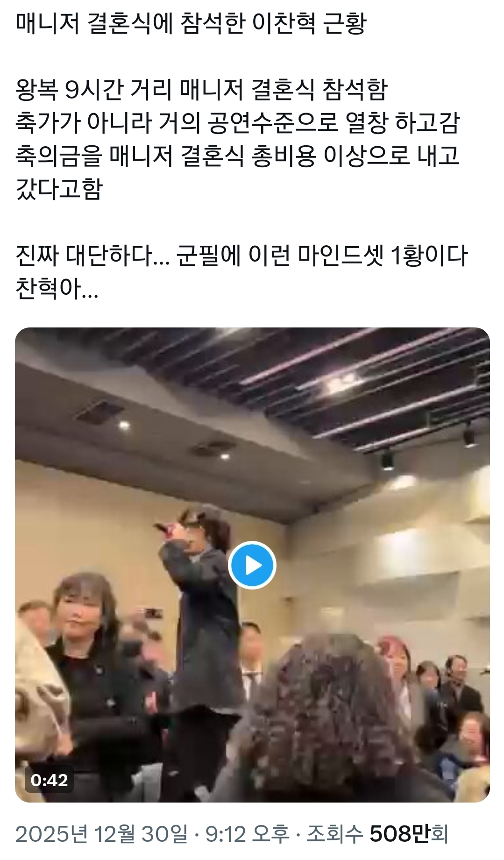504x860 pixels.
Task: Tap the line starting with 진짜 대단하다
Action: [x=241, y=256]
